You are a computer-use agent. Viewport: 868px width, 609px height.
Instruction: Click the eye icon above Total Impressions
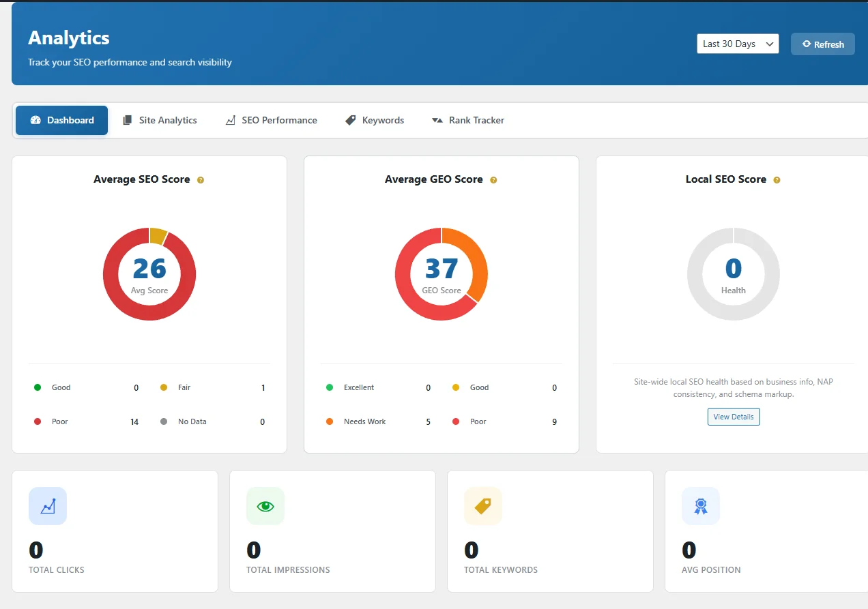[x=265, y=506]
